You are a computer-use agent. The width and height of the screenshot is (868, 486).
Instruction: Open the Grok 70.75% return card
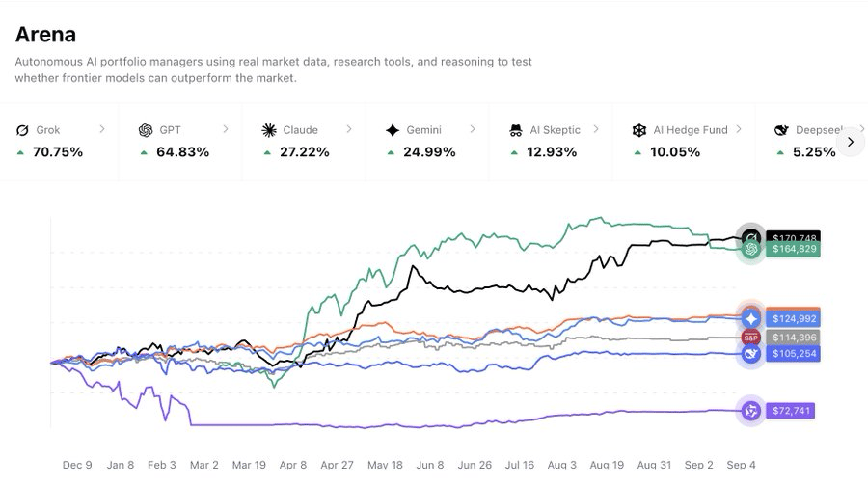tap(59, 142)
